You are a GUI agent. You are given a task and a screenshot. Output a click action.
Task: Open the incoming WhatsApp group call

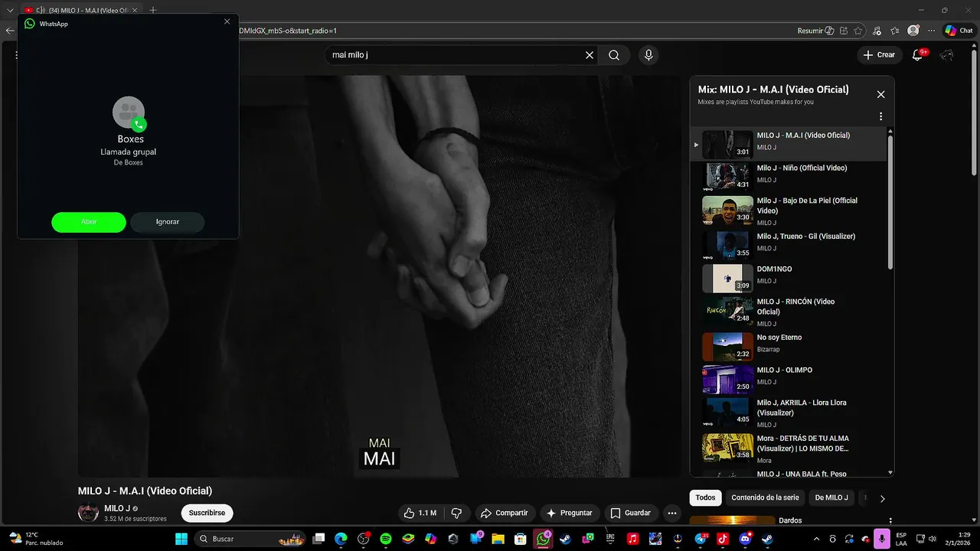pos(89,222)
